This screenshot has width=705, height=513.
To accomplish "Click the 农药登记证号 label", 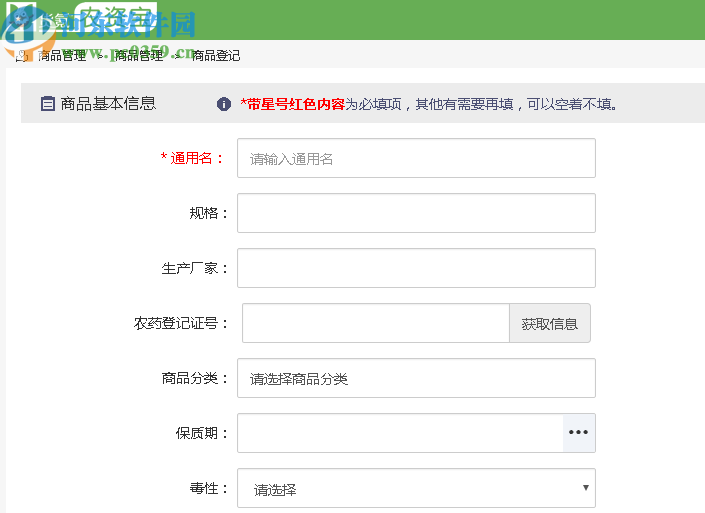I will [x=181, y=323].
